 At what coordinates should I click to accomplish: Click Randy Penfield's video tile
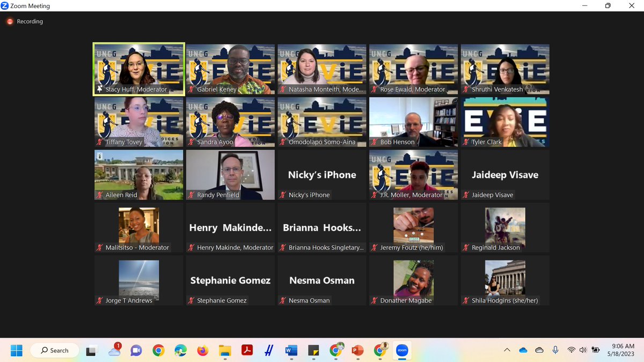(230, 175)
